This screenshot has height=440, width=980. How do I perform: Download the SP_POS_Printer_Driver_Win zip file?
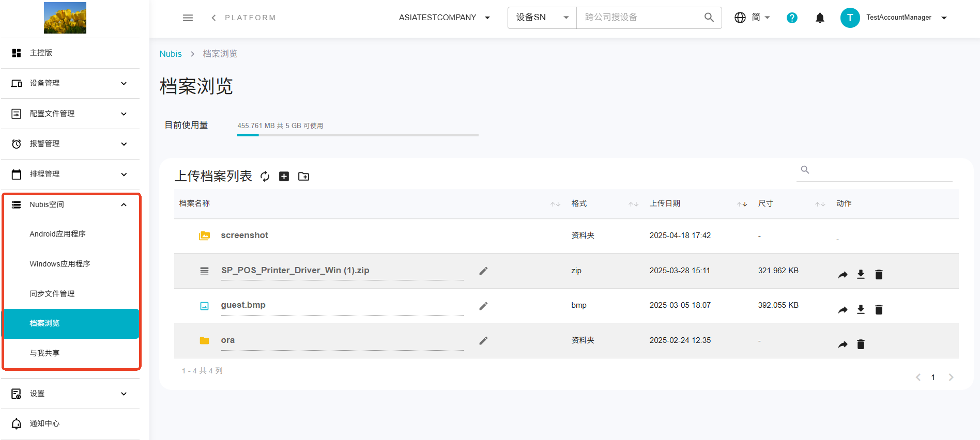(x=861, y=274)
